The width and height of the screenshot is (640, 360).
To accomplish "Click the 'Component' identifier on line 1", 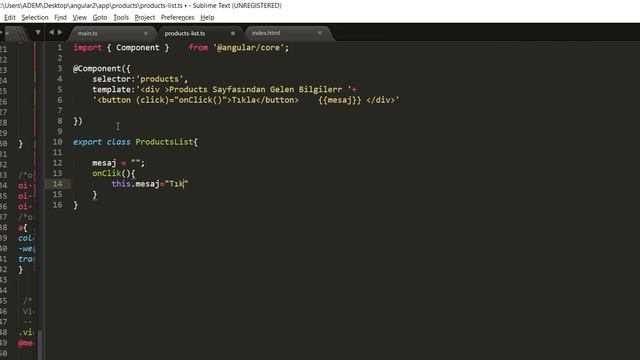I will point(138,48).
